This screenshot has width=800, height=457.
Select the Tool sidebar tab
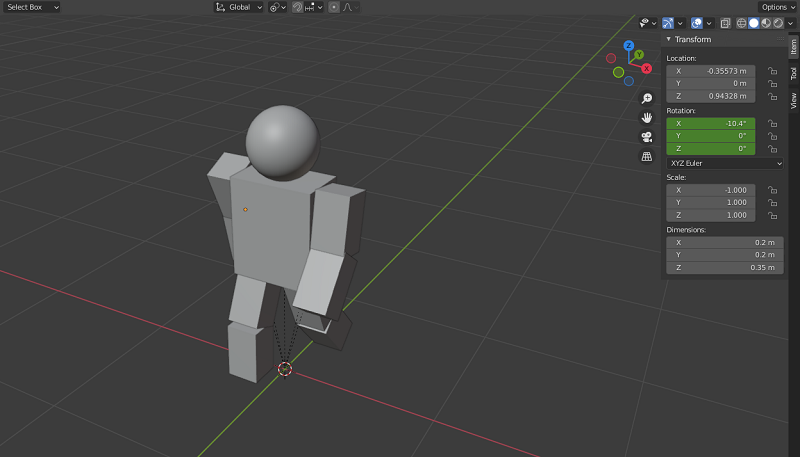[x=793, y=73]
